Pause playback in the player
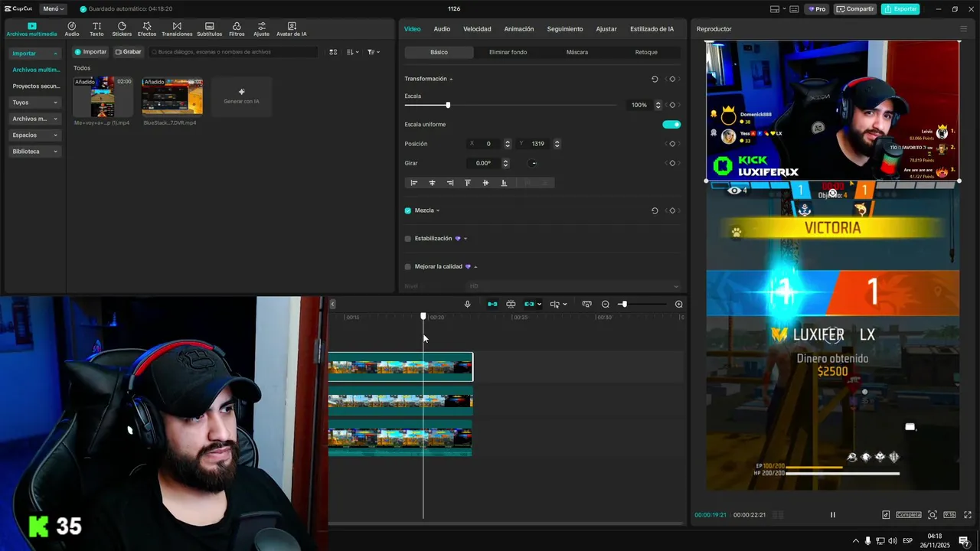This screenshot has height=551, width=980. [x=833, y=515]
